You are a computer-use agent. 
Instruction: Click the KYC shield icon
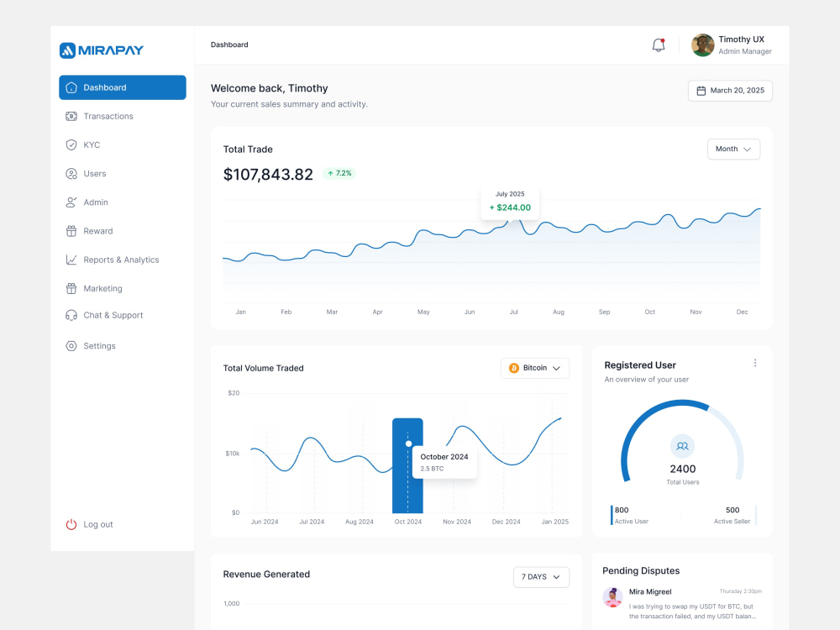point(71,145)
